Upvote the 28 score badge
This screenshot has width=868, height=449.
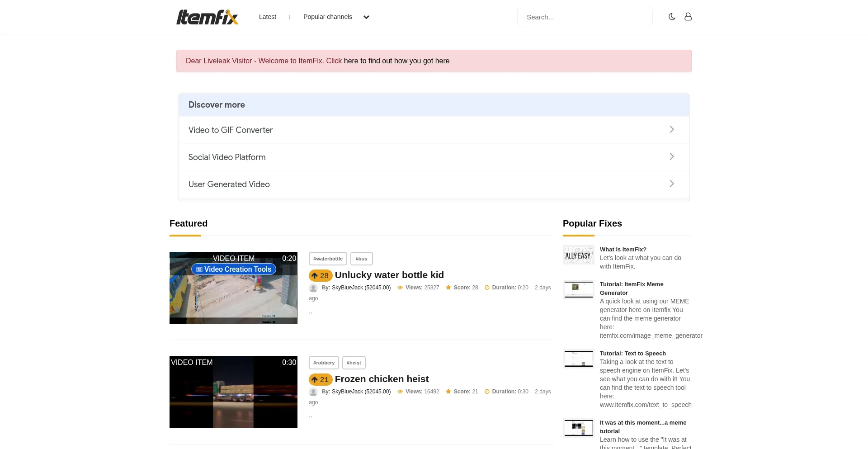321,275
